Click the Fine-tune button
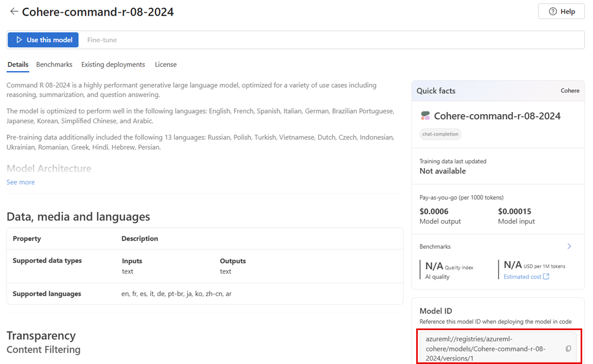The width and height of the screenshot is (593, 364). [x=102, y=40]
